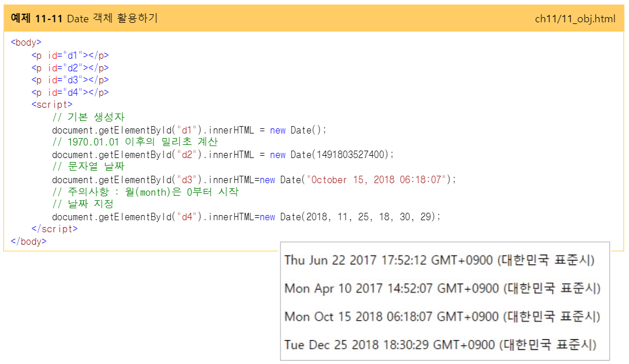Image resolution: width=629 pixels, height=364 pixels.
Task: Click output line 'Mon Oct 15 2018 06:18:07'
Action: point(442,317)
